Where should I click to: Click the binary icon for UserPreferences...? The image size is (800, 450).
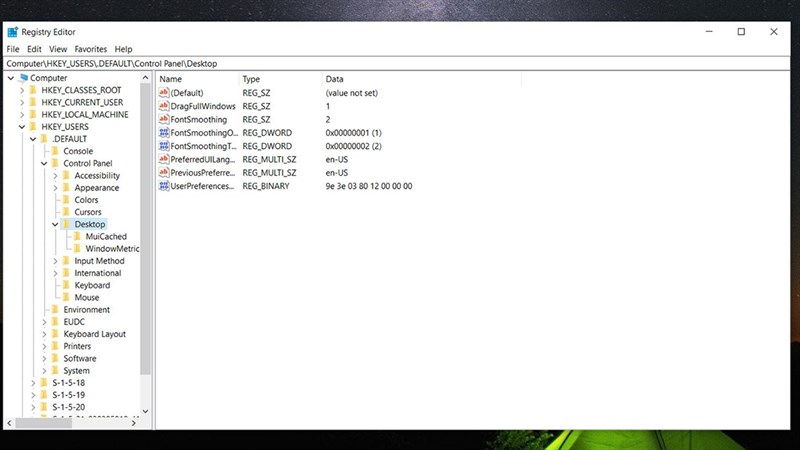(x=164, y=186)
